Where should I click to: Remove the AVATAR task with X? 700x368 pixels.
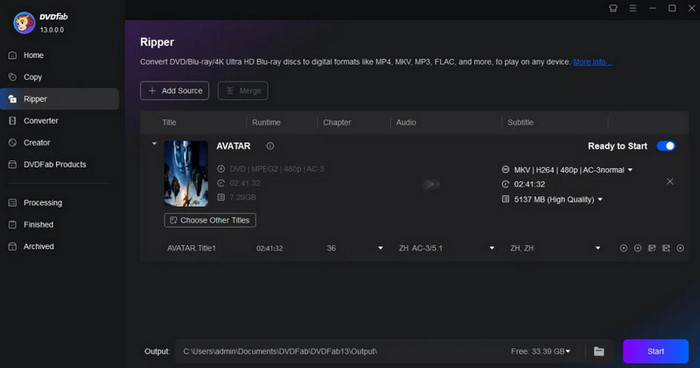pos(670,181)
